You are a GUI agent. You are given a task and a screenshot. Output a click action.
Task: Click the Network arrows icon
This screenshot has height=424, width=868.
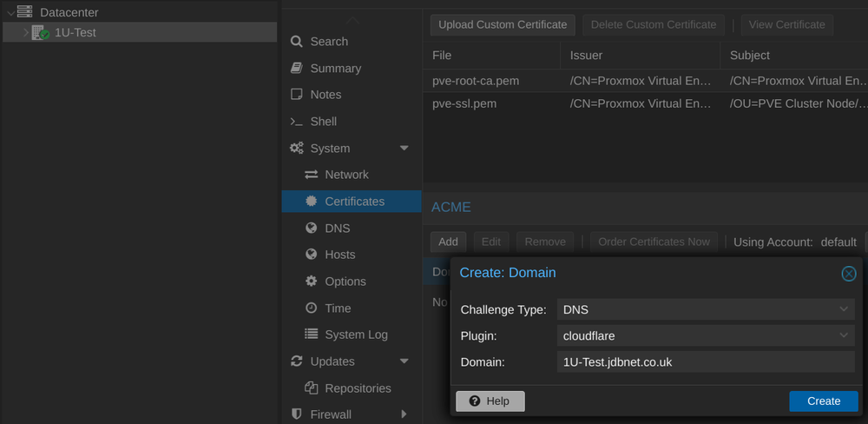coord(311,175)
